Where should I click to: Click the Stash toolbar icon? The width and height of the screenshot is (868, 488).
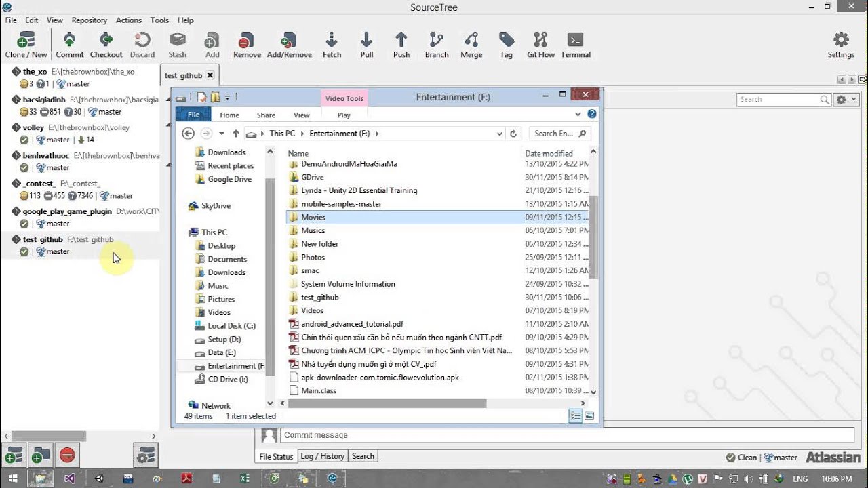(x=178, y=45)
